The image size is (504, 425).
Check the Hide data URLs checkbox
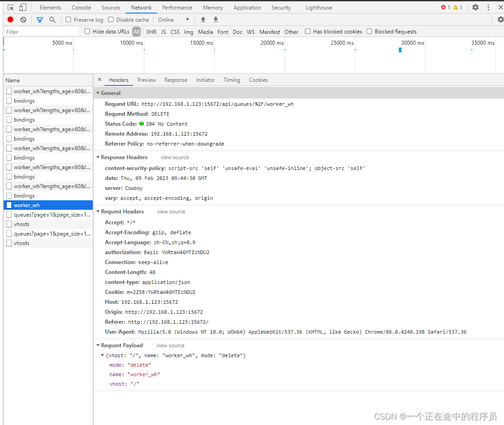point(87,32)
